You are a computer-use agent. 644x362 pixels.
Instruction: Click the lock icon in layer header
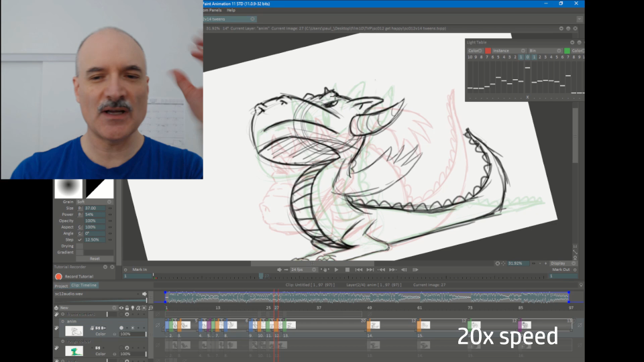click(127, 308)
